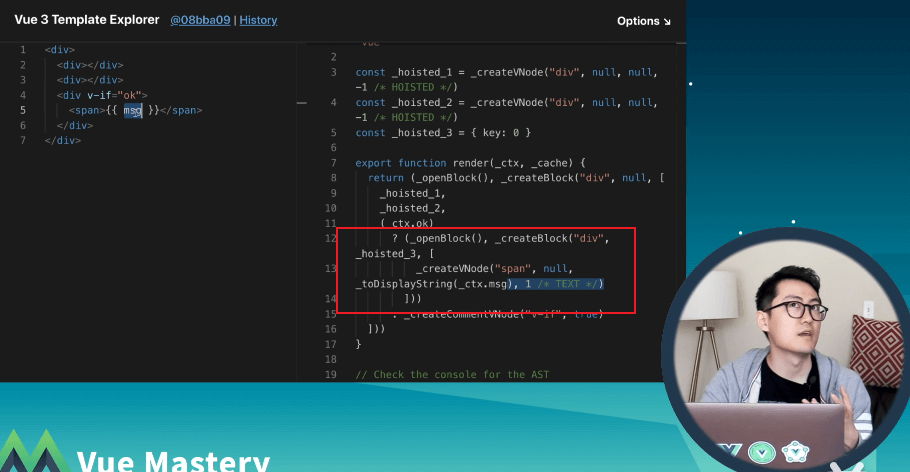Open the History link
The image size is (910, 472).
(258, 20)
